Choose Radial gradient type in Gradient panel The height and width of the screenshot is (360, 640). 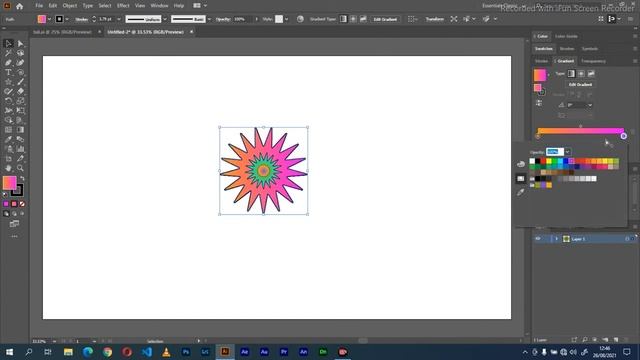[x=581, y=73]
